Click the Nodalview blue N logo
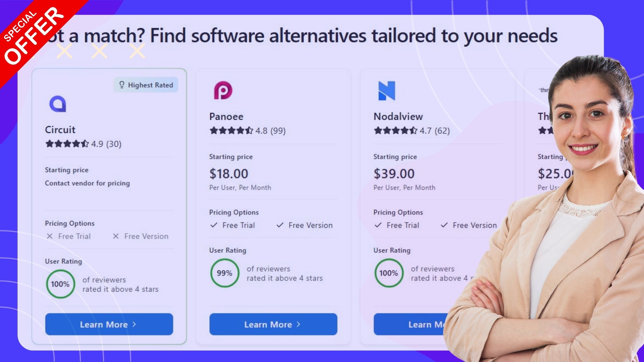The width and height of the screenshot is (644, 362). (387, 91)
